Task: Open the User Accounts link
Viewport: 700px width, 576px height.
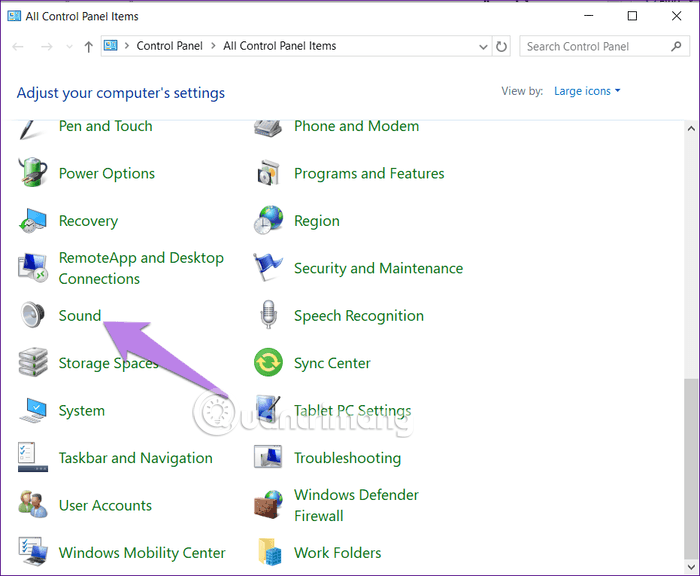Action: click(x=105, y=505)
